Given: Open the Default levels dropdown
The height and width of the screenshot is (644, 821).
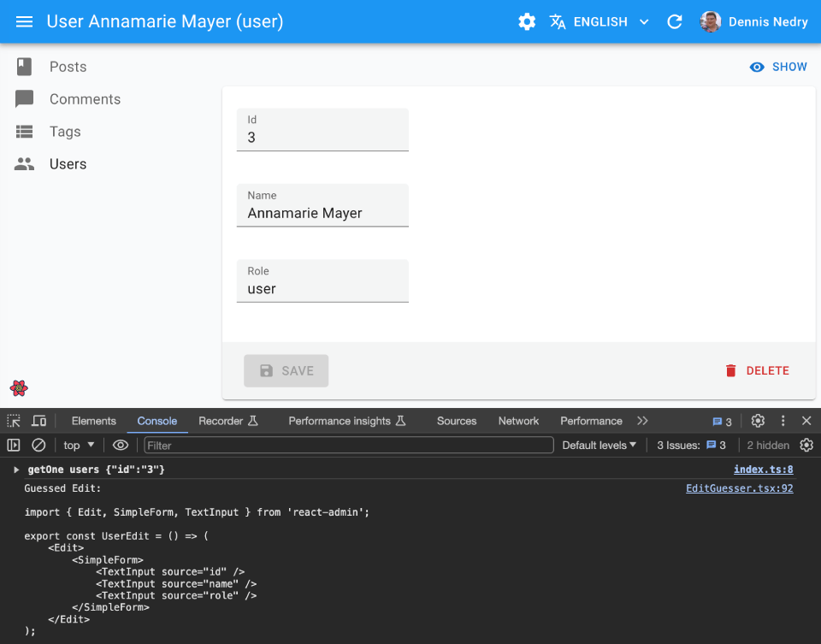Looking at the screenshot, I should (x=599, y=445).
